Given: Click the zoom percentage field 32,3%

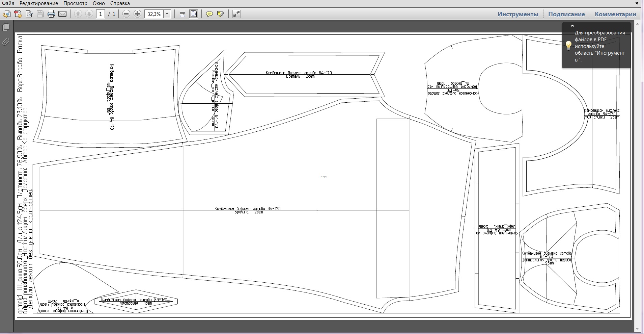Looking at the screenshot, I should pos(154,14).
